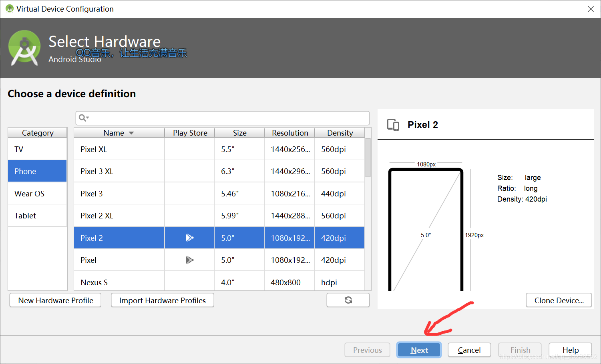Click Pixel 3 XL's resolution cell
The width and height of the screenshot is (601, 364).
[289, 171]
